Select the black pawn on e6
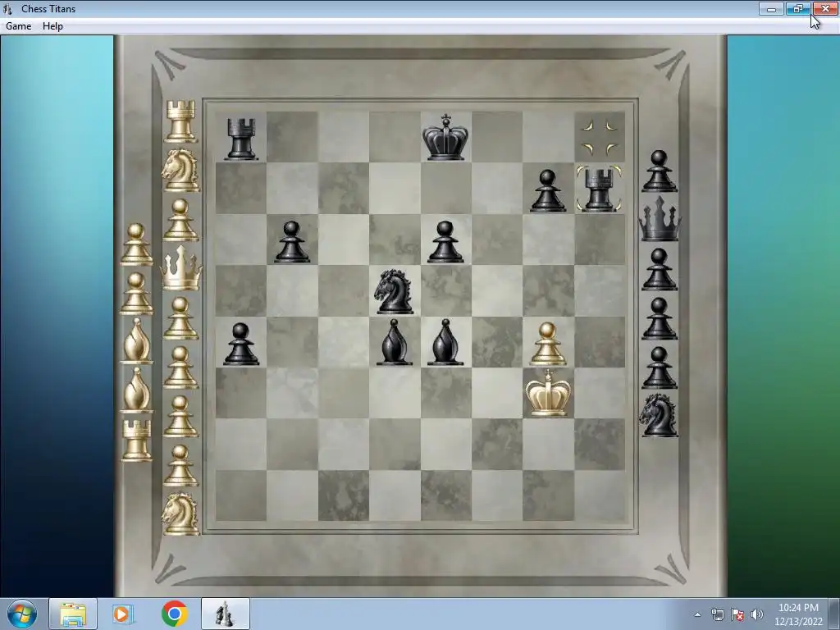This screenshot has height=630, width=840. (x=445, y=242)
